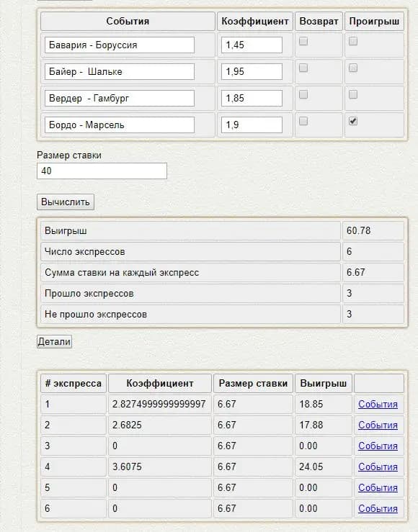Click the Размер ставки label above input

click(69, 155)
